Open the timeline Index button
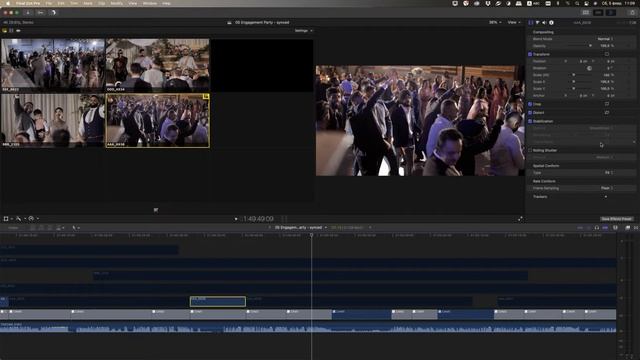 tap(13, 228)
